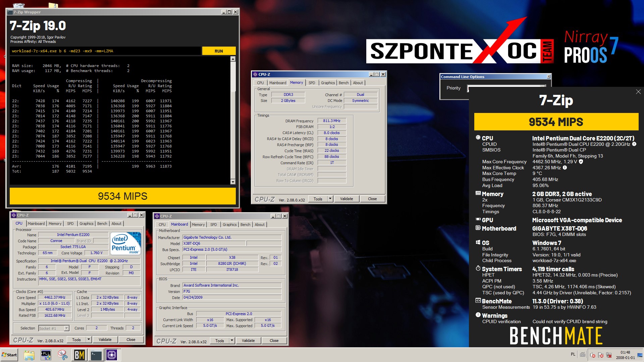The image size is (644, 362).
Task: Click the Warnings exclamation icon
Action: coord(478,315)
